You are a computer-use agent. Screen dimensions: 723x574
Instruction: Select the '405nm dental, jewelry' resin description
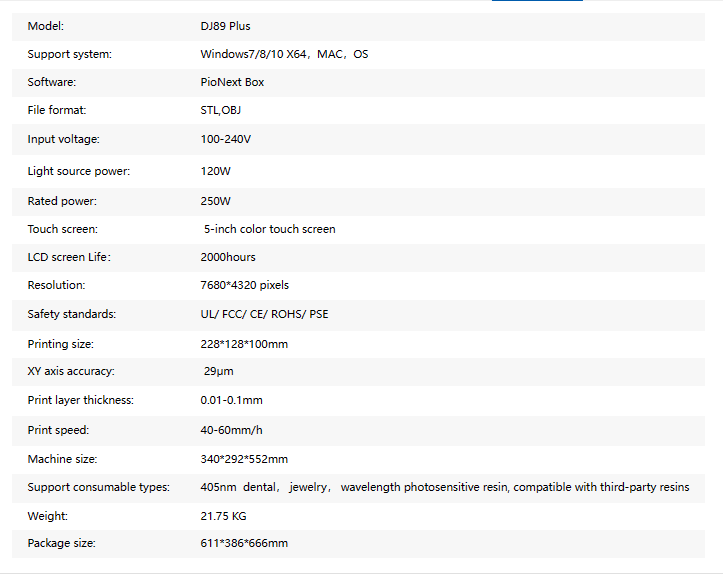[x=445, y=487]
